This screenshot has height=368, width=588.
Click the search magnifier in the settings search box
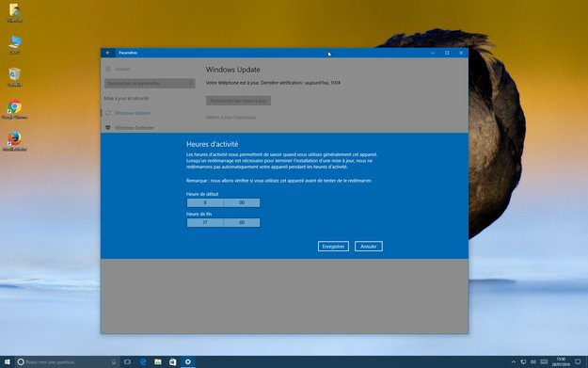tap(190, 83)
